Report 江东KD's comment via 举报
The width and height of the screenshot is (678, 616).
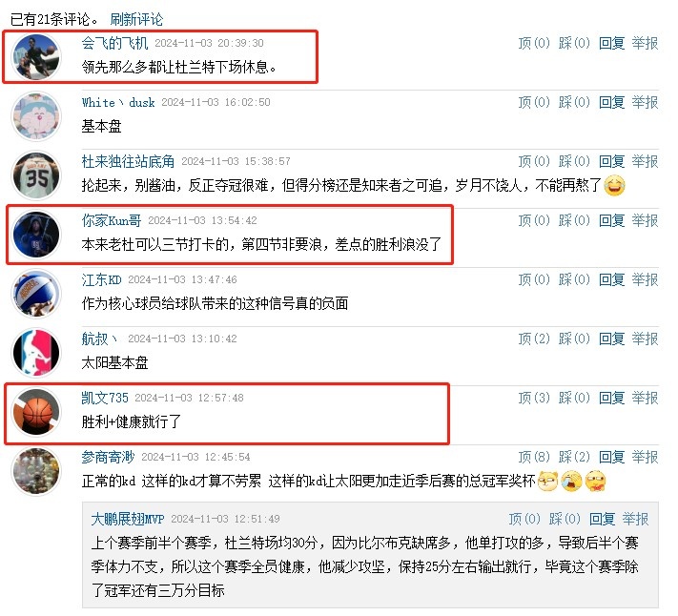pos(646,279)
